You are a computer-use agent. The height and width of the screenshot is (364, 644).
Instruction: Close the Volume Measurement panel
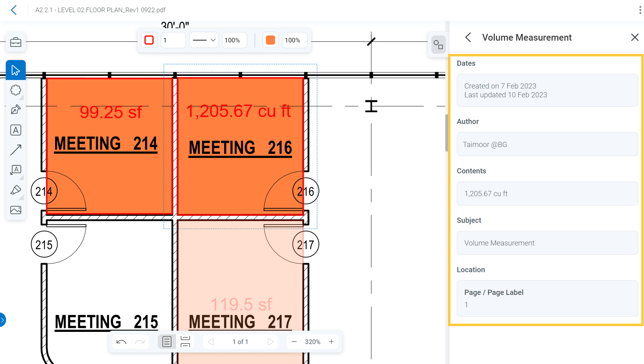click(634, 37)
